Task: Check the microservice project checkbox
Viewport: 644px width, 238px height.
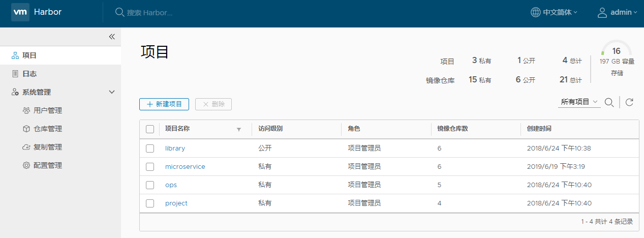Action: pos(150,167)
